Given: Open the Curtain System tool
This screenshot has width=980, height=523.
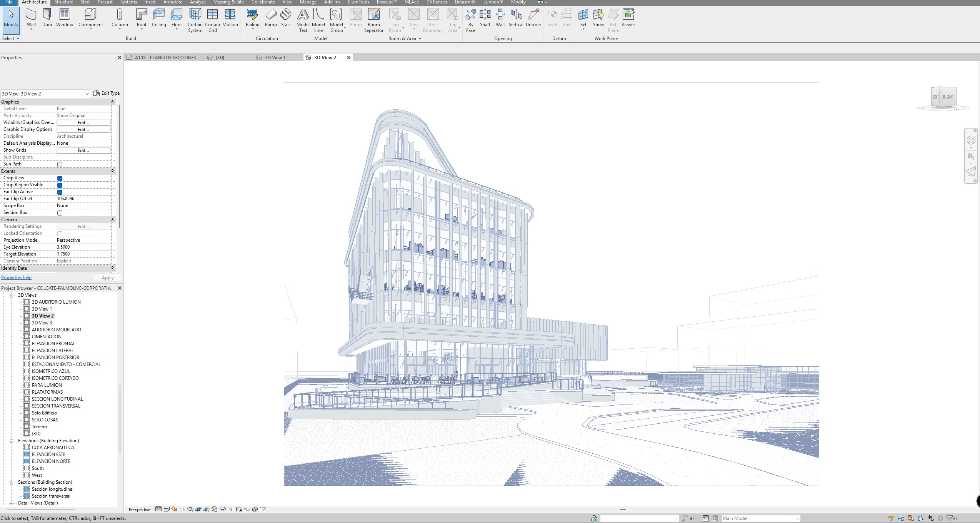Looking at the screenshot, I should click(195, 20).
